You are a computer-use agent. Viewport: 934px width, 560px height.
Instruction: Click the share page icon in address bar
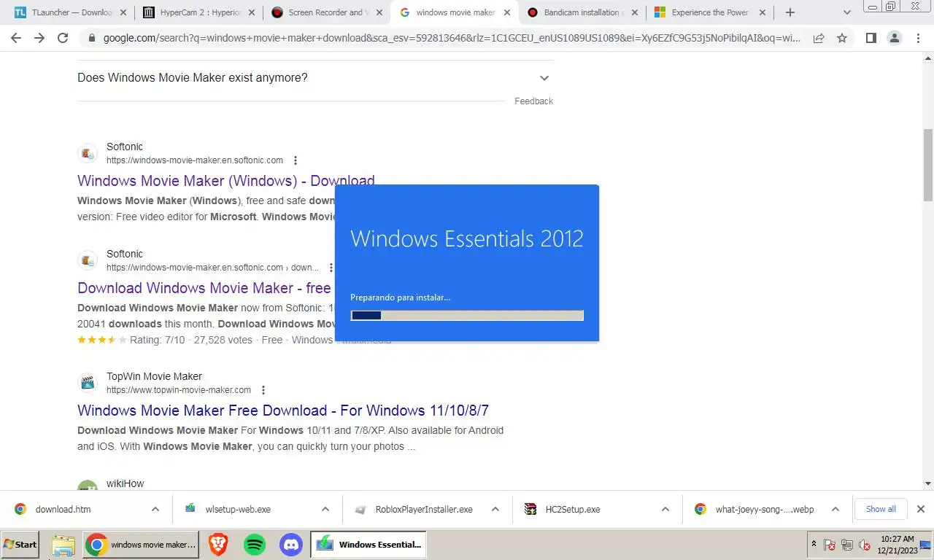pos(819,38)
